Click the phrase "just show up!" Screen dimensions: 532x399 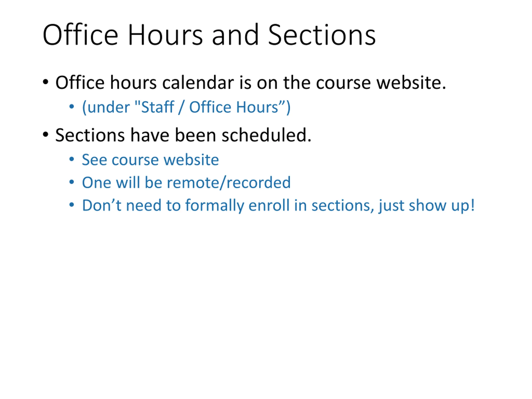click(x=427, y=206)
